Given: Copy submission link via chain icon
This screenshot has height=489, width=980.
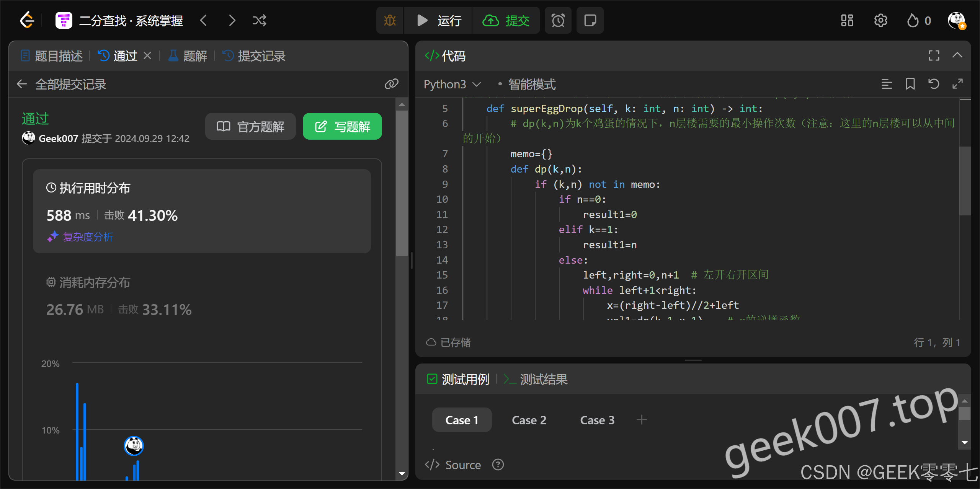Looking at the screenshot, I should (391, 84).
